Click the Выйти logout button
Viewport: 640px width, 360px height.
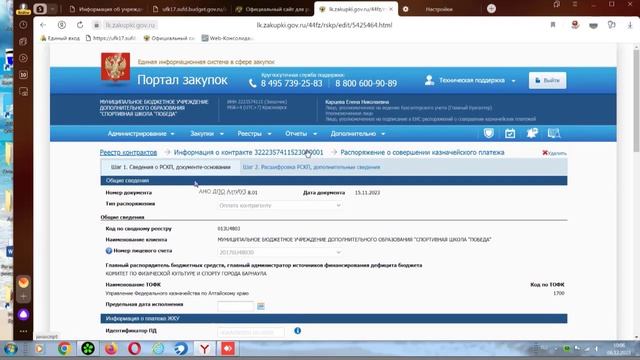[547, 80]
